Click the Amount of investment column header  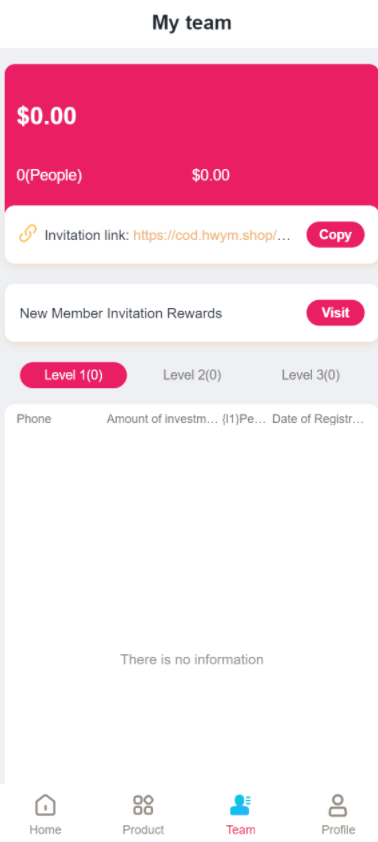pos(162,419)
